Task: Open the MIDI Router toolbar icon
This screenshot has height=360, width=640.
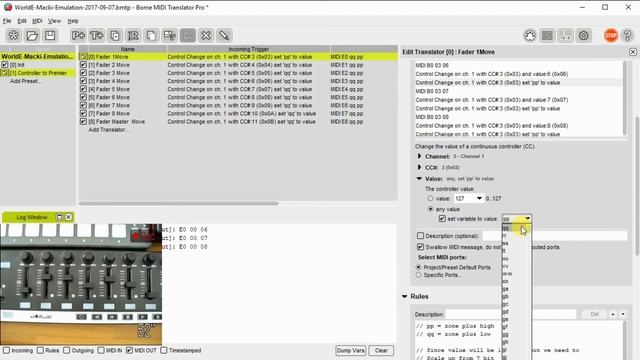Action: 565,36
